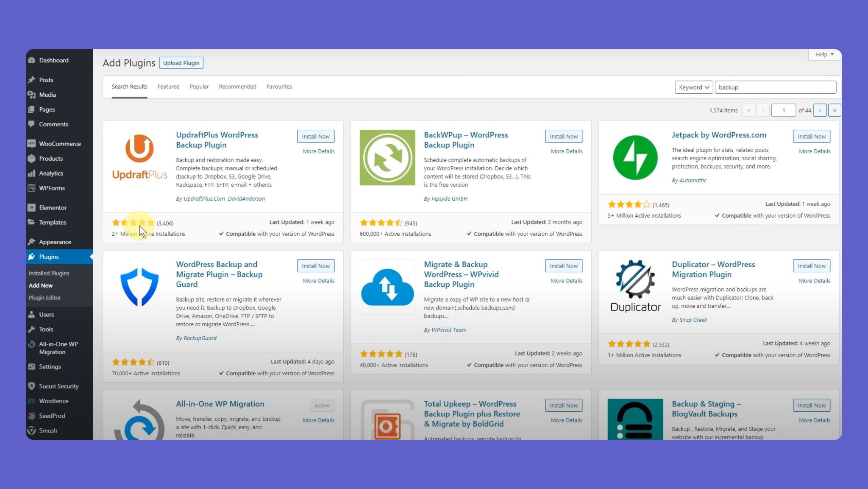
Task: Click the UpdraftPlus plugin logo
Action: point(139,157)
